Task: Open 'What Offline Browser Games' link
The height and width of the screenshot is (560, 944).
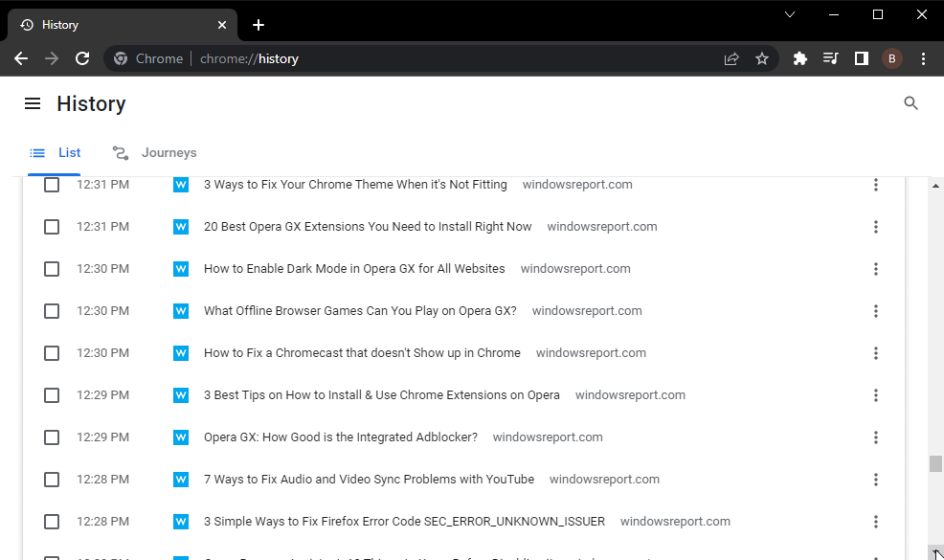Action: (360, 311)
